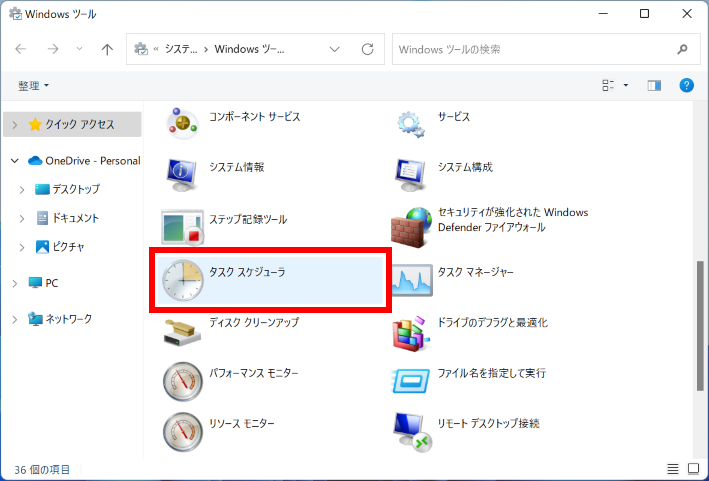Image resolution: width=709 pixels, height=481 pixels.
Task: Open the Resource Monitor (リソース モニター) gauge icon
Action: pyautogui.click(x=183, y=432)
